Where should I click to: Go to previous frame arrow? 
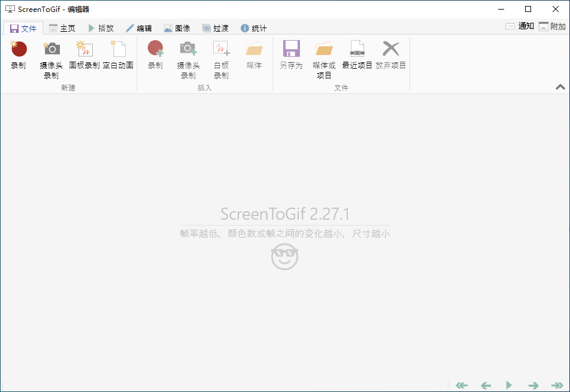486,385
